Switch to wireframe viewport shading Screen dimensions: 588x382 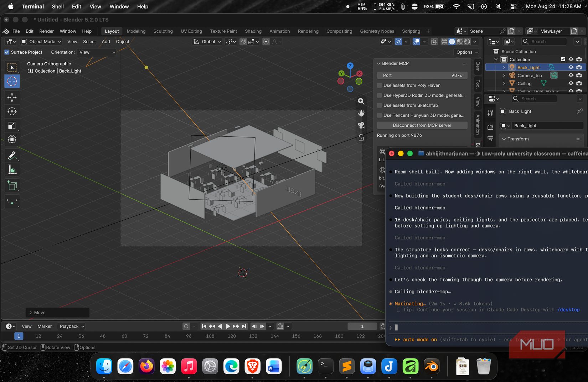click(444, 42)
